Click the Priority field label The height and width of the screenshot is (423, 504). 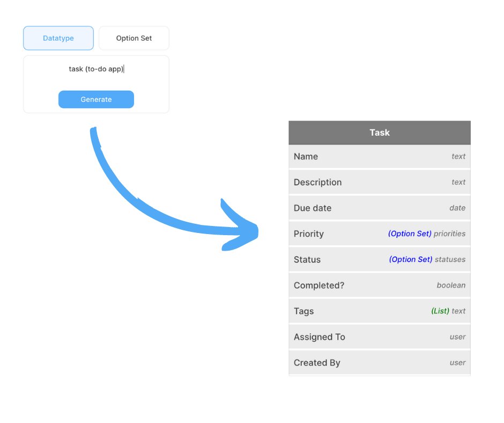tap(308, 234)
